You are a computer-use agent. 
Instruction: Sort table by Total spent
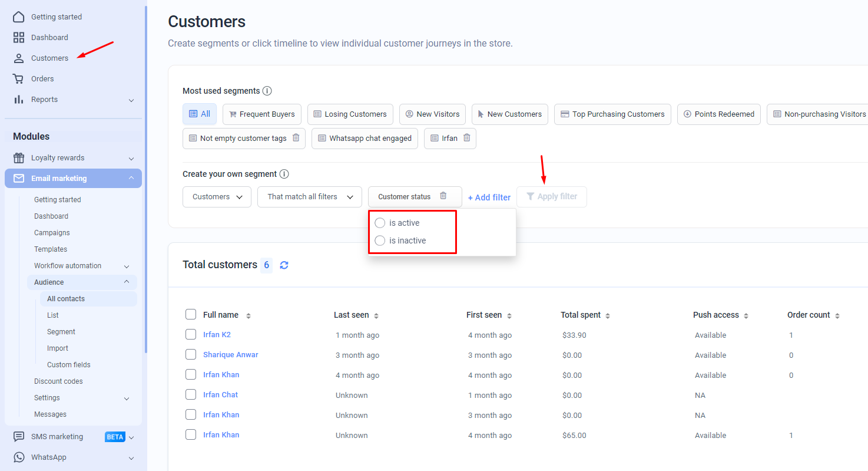click(x=608, y=315)
